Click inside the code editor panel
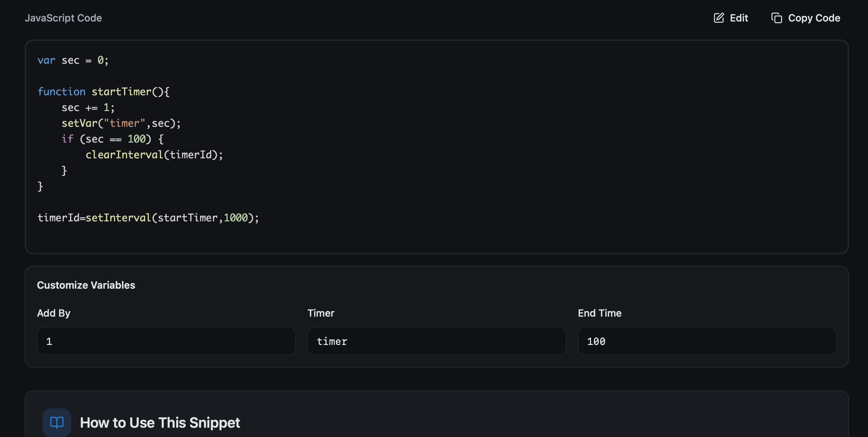 pos(429,143)
